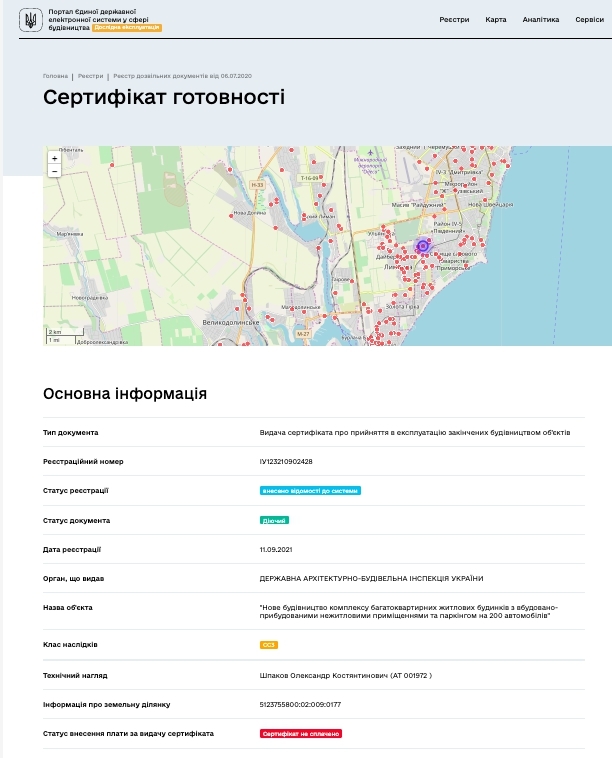Click the Орган, що видав row label
The width and height of the screenshot is (612, 758).
click(x=73, y=579)
